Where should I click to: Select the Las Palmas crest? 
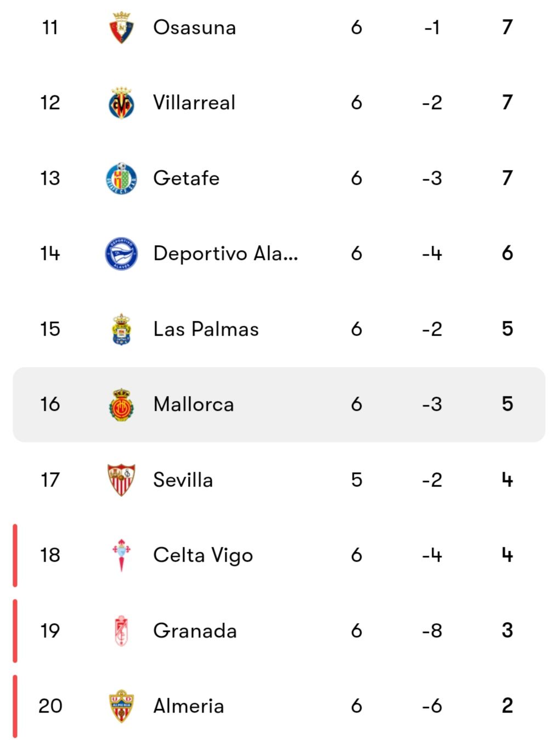coord(121,329)
